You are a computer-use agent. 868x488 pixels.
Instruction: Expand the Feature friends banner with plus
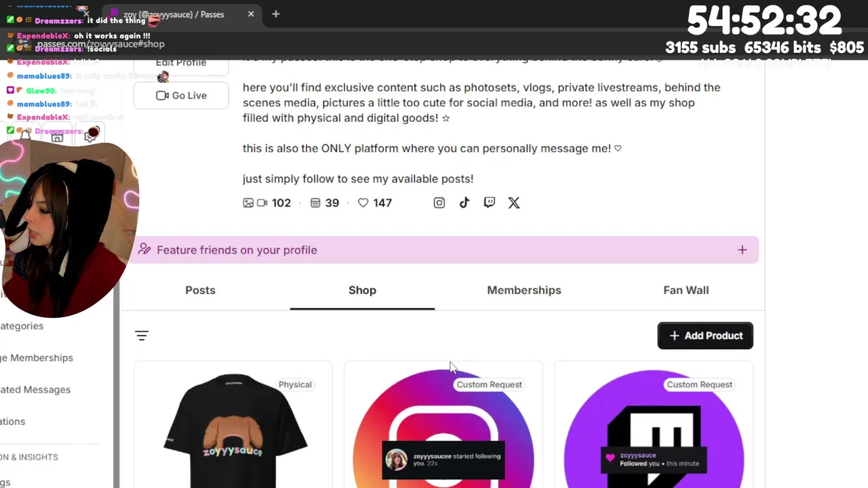pos(743,250)
